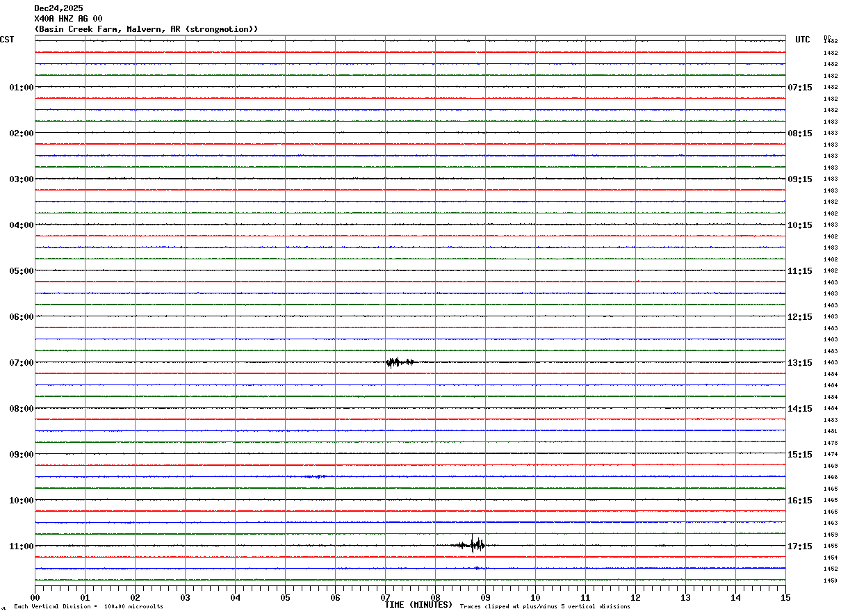Click minute 15 on the time axis
The width and height of the screenshot is (841, 616).
pyautogui.click(x=785, y=597)
